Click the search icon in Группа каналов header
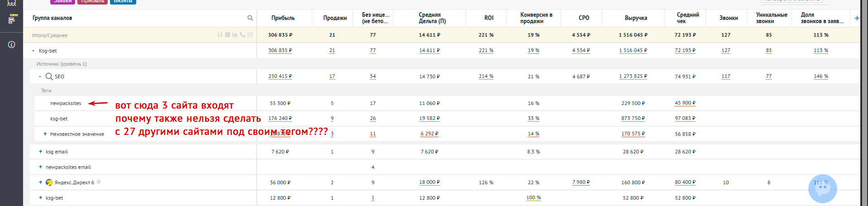 (250, 18)
